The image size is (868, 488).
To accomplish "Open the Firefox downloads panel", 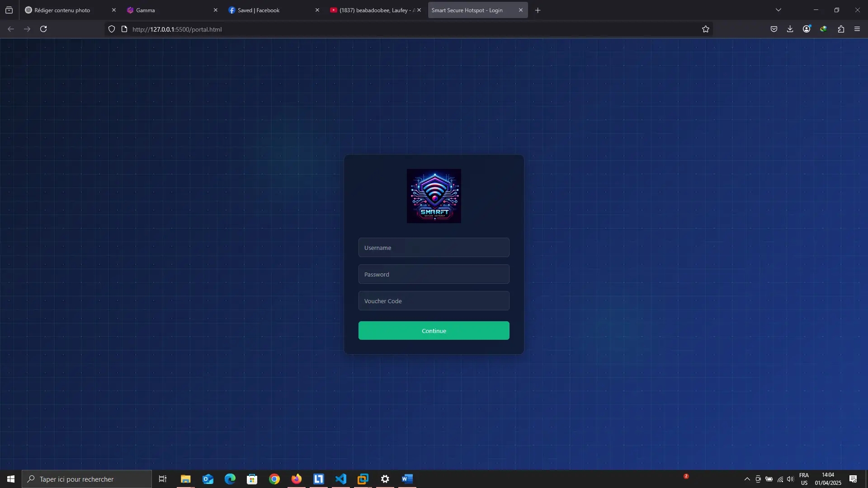I will pos(790,29).
